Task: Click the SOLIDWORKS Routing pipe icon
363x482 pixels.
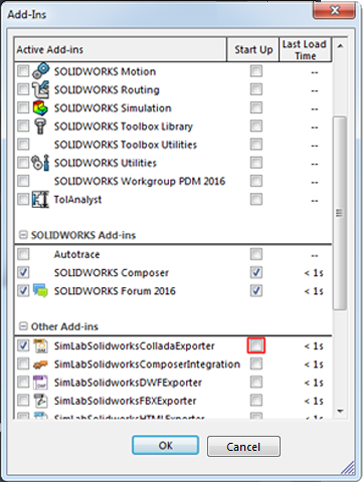Action: click(41, 89)
